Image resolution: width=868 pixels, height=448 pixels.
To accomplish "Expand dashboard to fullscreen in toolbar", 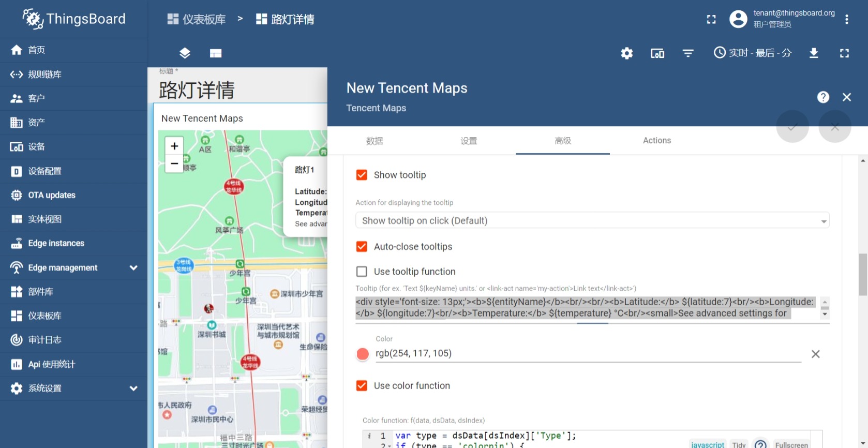I will point(844,53).
